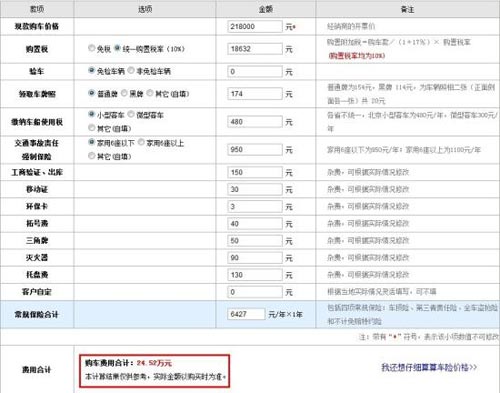Viewport: 500px width, 393px height.
Task: Select 免检车辆 radio button
Action: [91, 70]
